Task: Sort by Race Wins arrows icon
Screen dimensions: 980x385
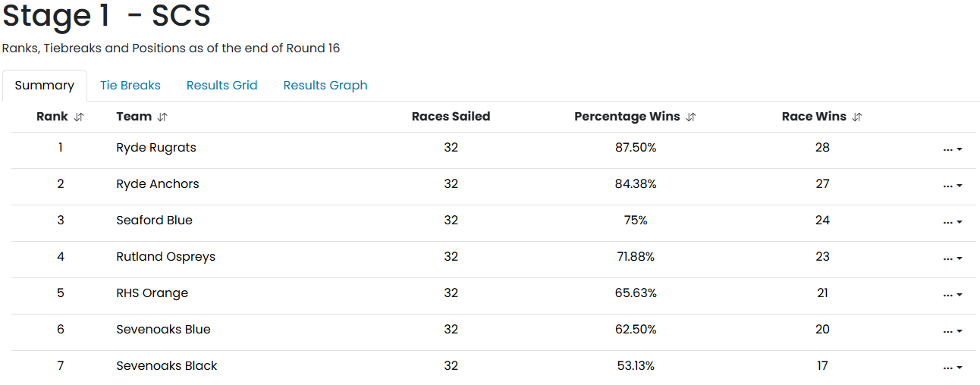Action: pos(857,117)
